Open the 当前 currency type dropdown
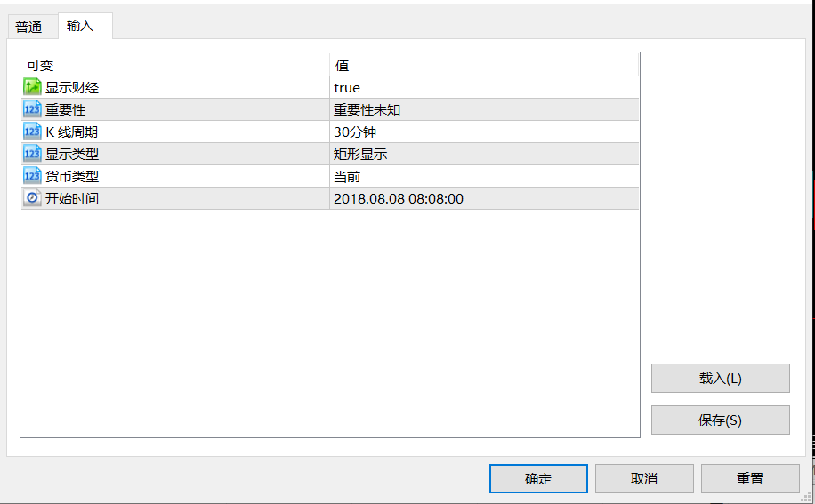 tap(347, 177)
